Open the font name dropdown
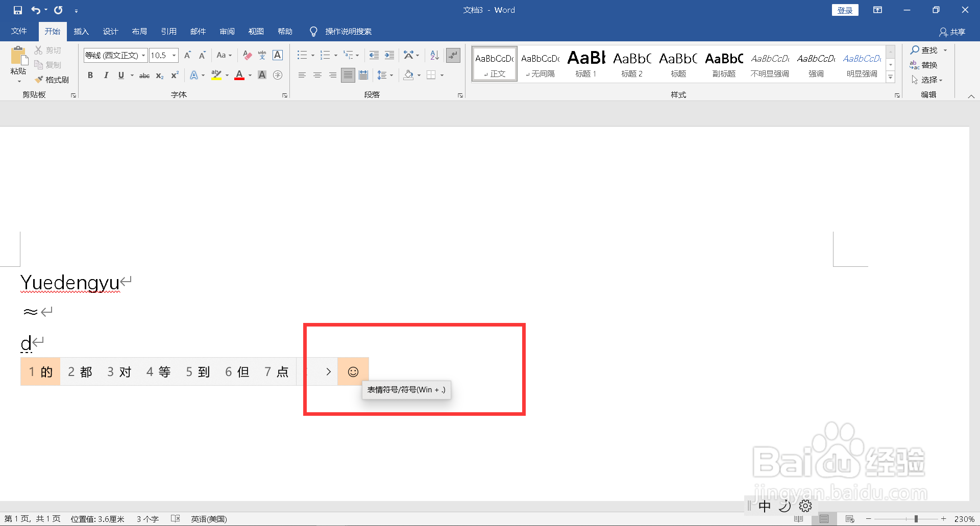Viewport: 980px width, 526px height. [143, 55]
